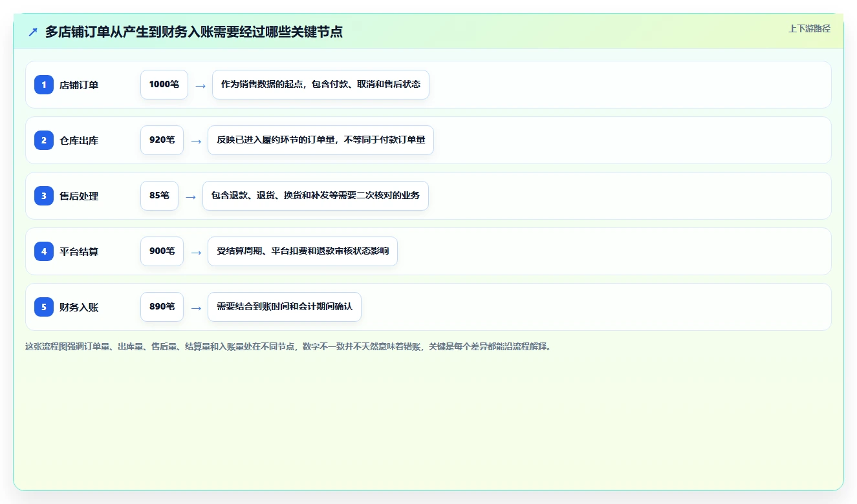The image size is (857, 504).
Task: Click the arrow after 890笔
Action: click(x=196, y=308)
